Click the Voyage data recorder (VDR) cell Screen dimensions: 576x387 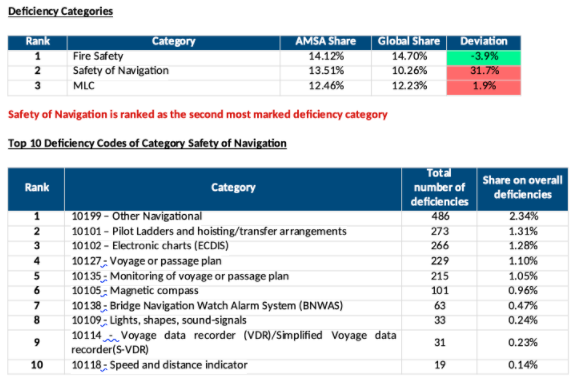tap(233, 343)
